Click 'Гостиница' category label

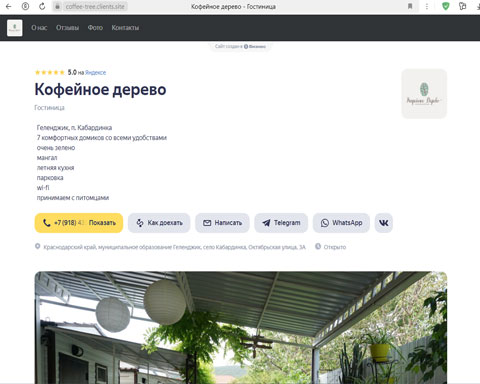(x=49, y=107)
